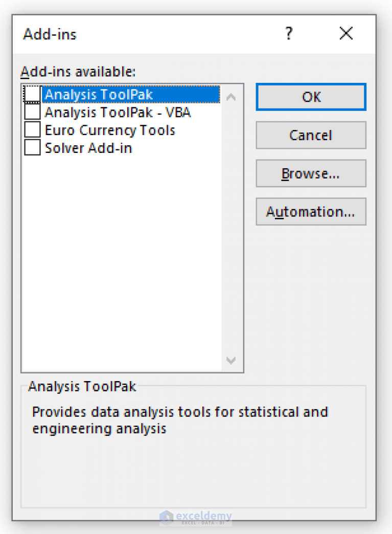Click the scrollbar track
Image resolution: width=392 pixels, height=534 pixels.
point(231,230)
